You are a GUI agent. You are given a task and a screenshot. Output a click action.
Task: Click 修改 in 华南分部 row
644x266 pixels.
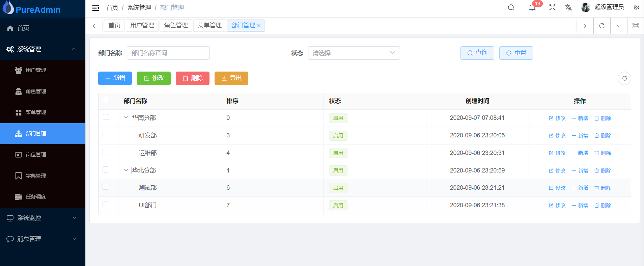[557, 118]
